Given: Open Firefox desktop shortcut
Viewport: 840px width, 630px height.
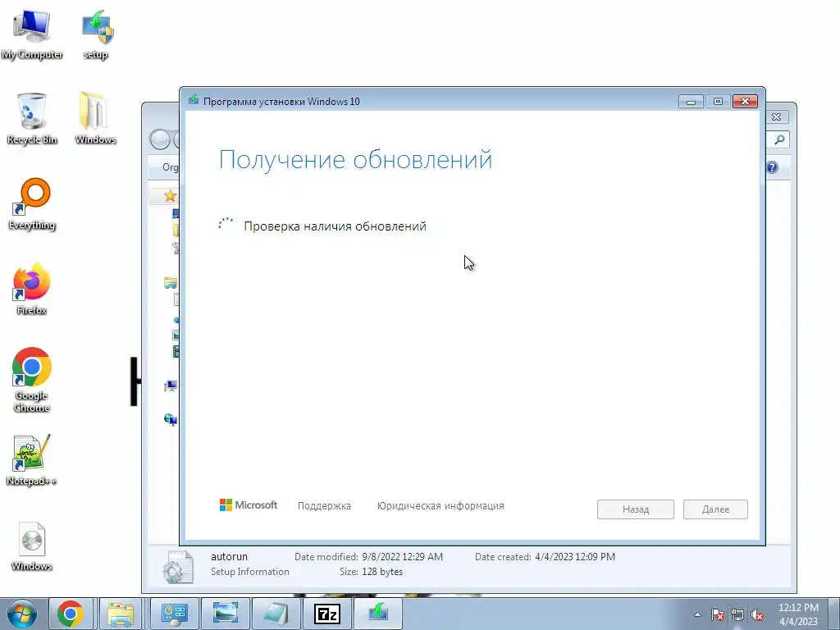Looking at the screenshot, I should pos(32,290).
